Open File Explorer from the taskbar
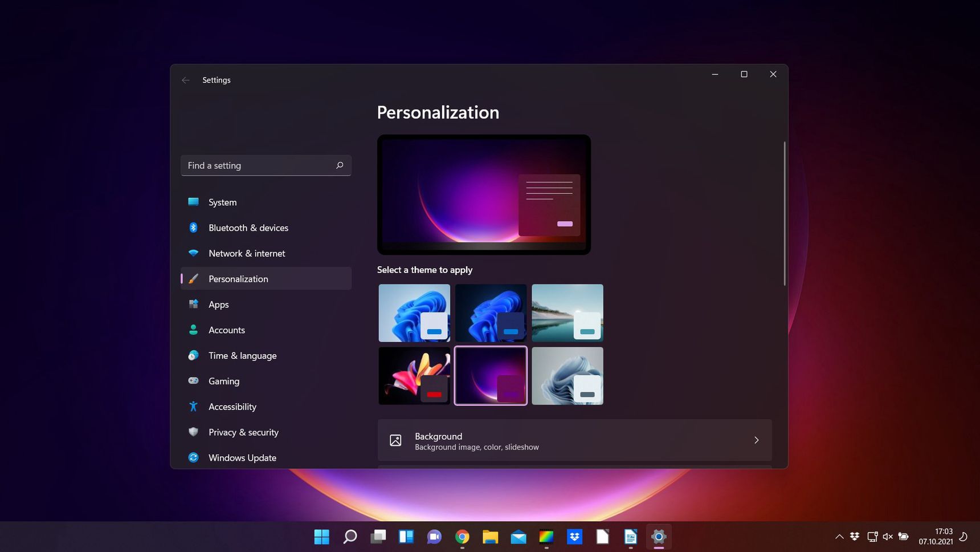Screen dimensions: 980x552 click(490, 537)
